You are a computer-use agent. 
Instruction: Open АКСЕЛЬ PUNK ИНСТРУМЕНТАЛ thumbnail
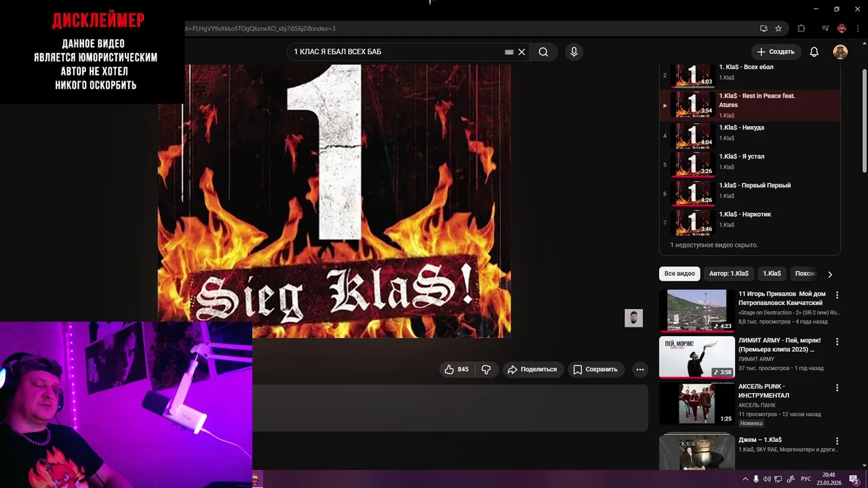point(696,403)
